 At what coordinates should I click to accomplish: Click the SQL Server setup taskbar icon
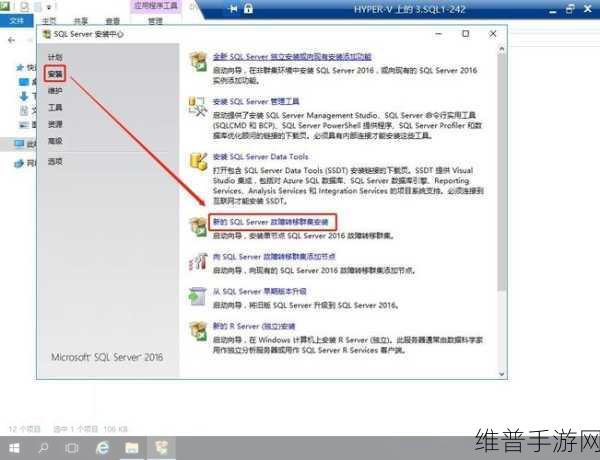161,447
